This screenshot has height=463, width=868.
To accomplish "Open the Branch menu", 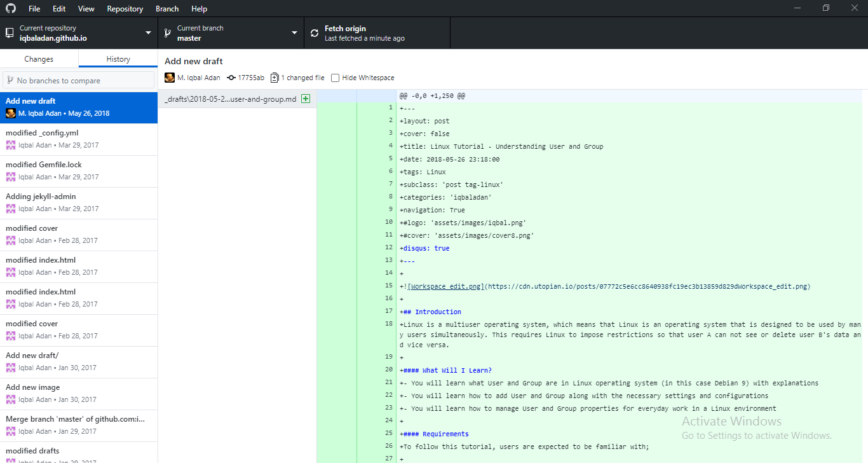I will click(167, 9).
